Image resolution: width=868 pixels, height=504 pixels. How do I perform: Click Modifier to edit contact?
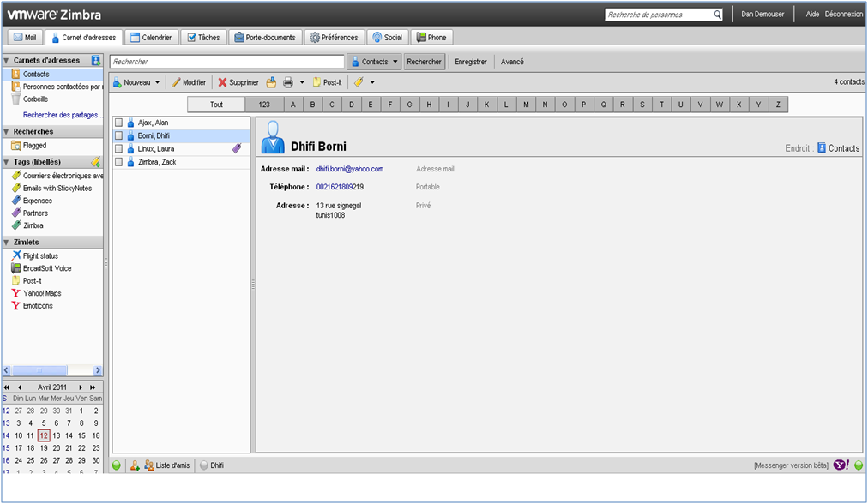[x=188, y=82]
